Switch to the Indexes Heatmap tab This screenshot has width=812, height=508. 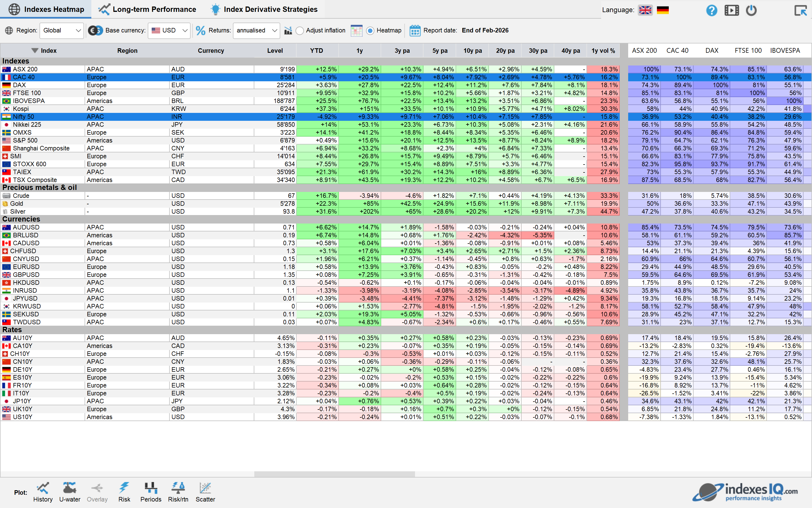click(46, 9)
